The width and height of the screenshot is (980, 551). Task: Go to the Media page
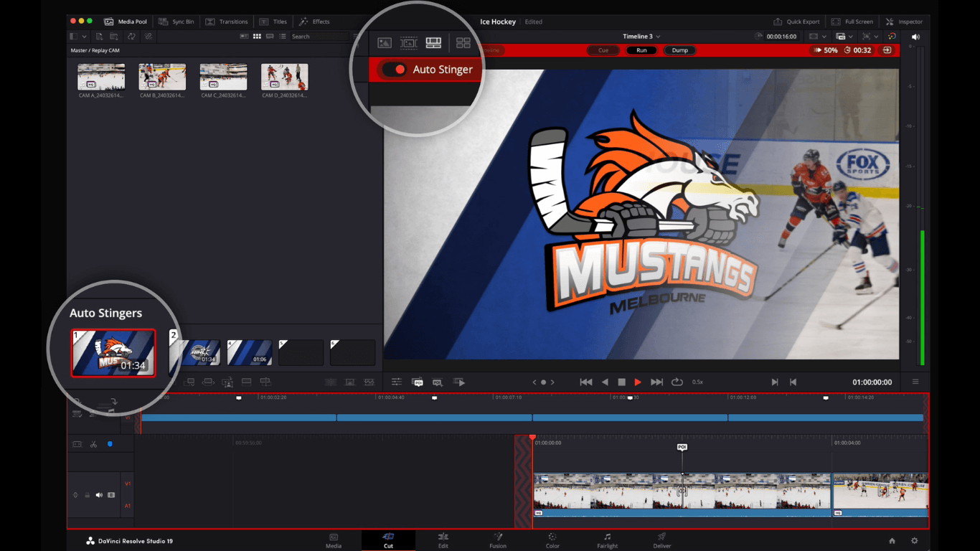coord(334,540)
